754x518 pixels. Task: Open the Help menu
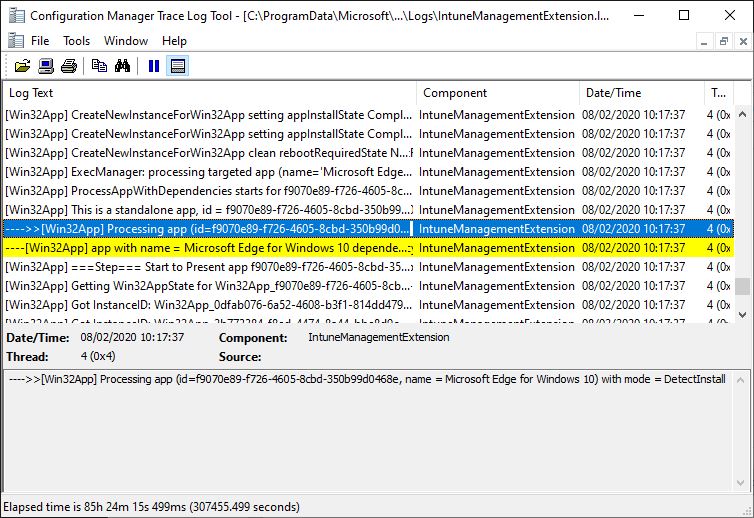[x=174, y=41]
